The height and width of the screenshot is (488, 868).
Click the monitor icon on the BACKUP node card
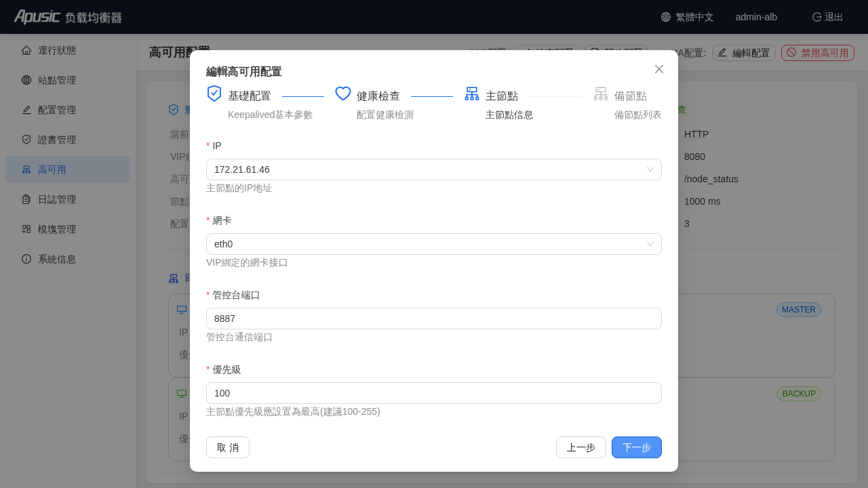point(182,394)
